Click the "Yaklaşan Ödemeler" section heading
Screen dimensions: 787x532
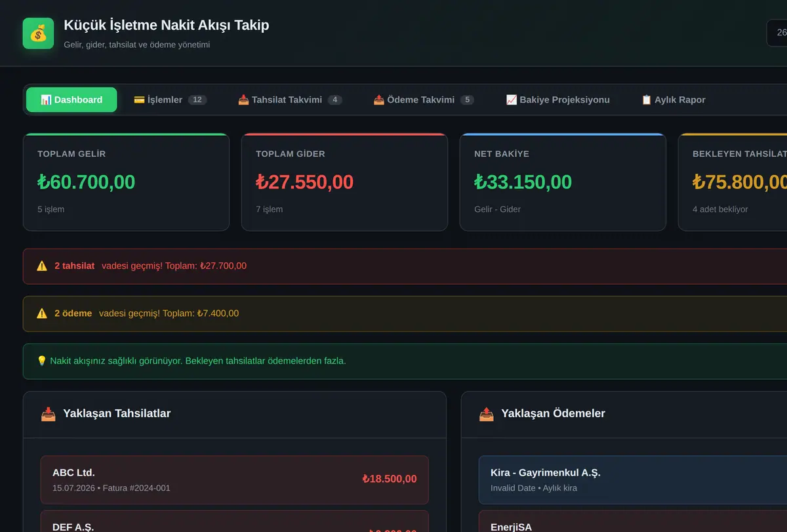coord(554,413)
